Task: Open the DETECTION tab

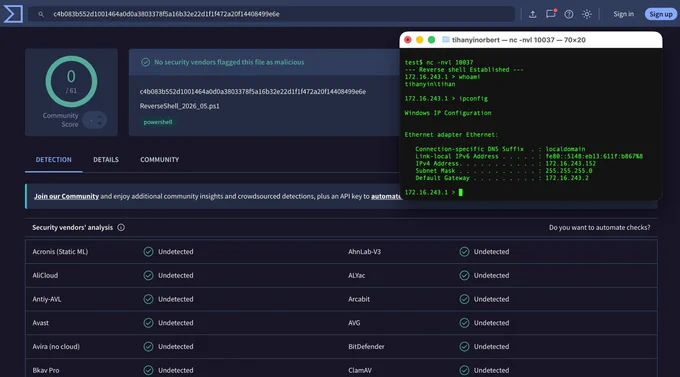Action: point(53,160)
